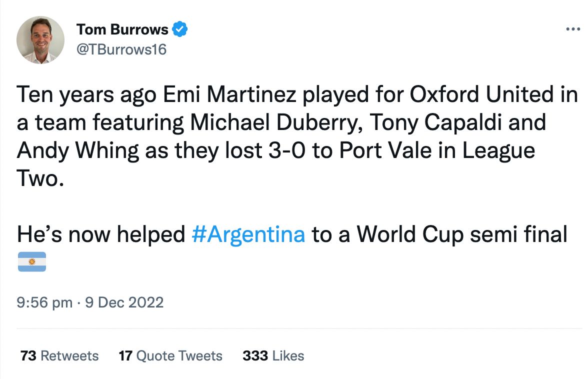Click the time 9:56 pm label
The image size is (588, 379).
point(45,302)
